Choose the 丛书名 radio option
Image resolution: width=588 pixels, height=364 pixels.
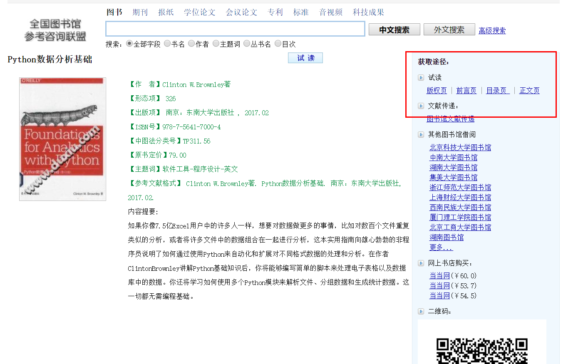[247, 44]
